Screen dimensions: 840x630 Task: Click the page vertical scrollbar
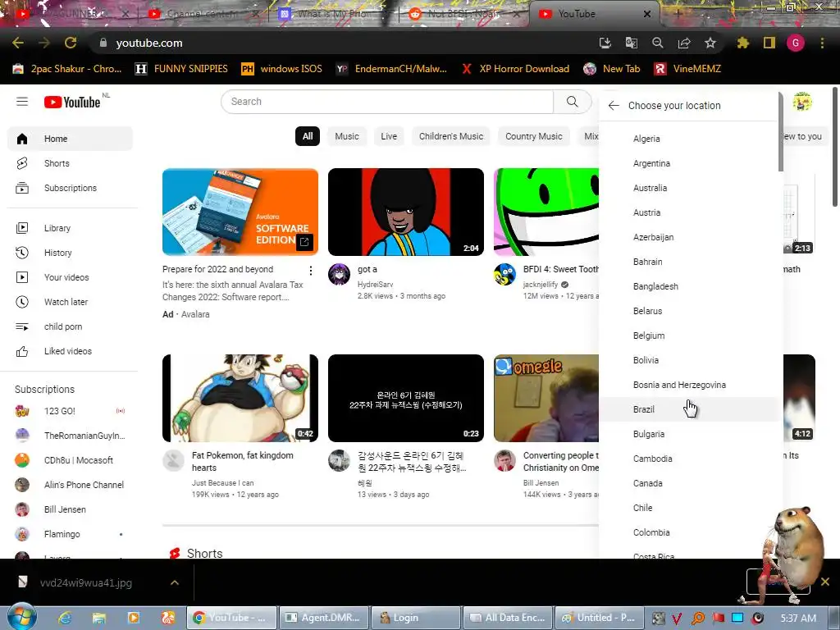tap(836, 146)
